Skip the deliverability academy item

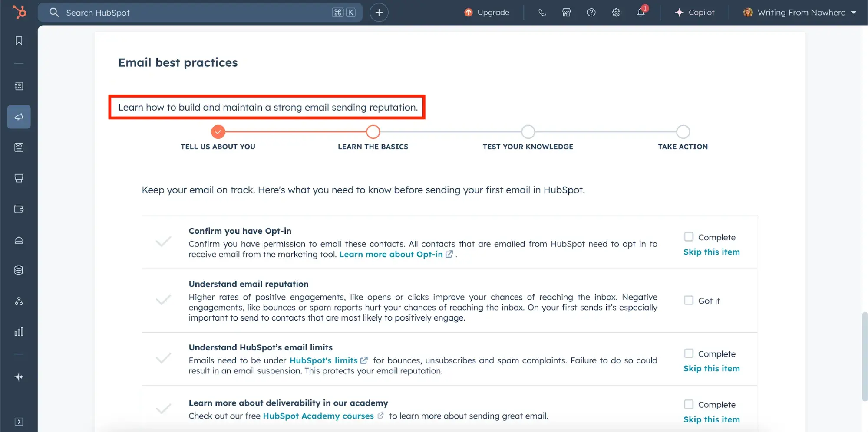pos(712,419)
